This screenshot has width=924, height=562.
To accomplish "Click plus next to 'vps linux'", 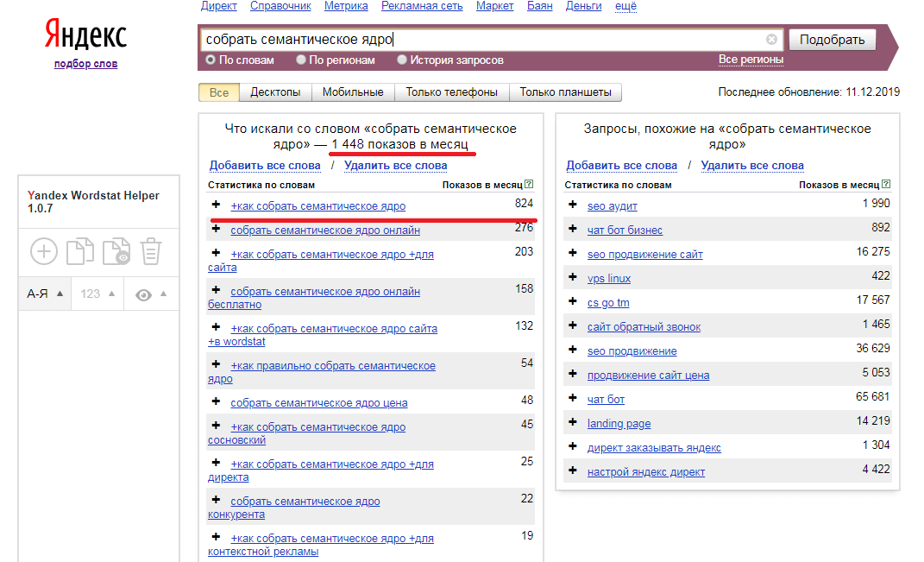I will point(572,277).
